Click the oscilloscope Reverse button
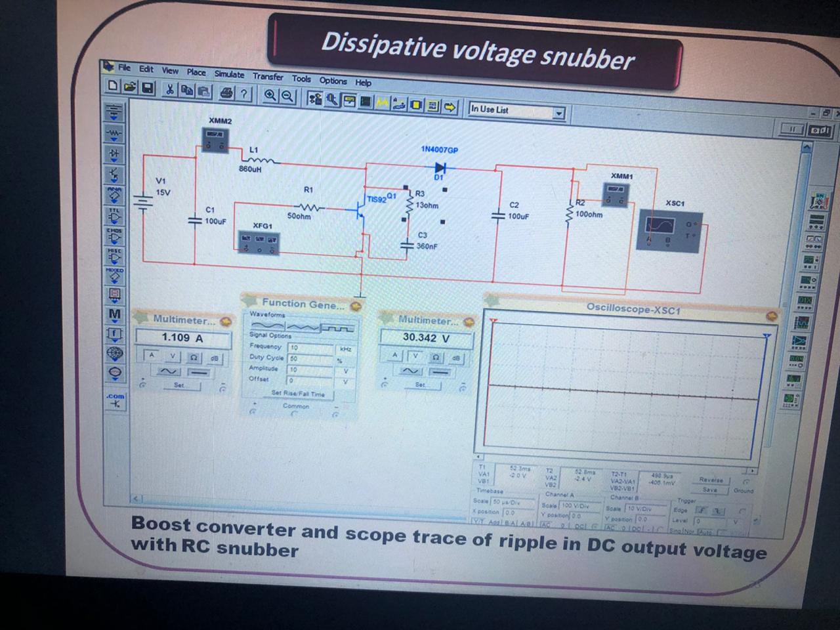 [x=711, y=480]
